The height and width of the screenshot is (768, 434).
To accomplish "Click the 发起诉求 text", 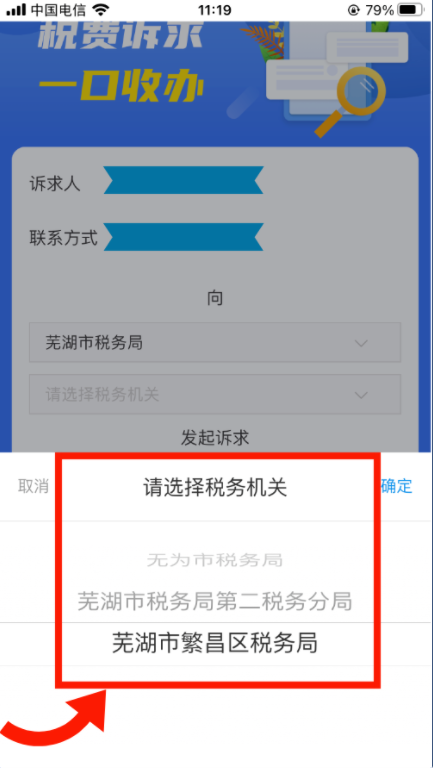I will click(x=215, y=438).
